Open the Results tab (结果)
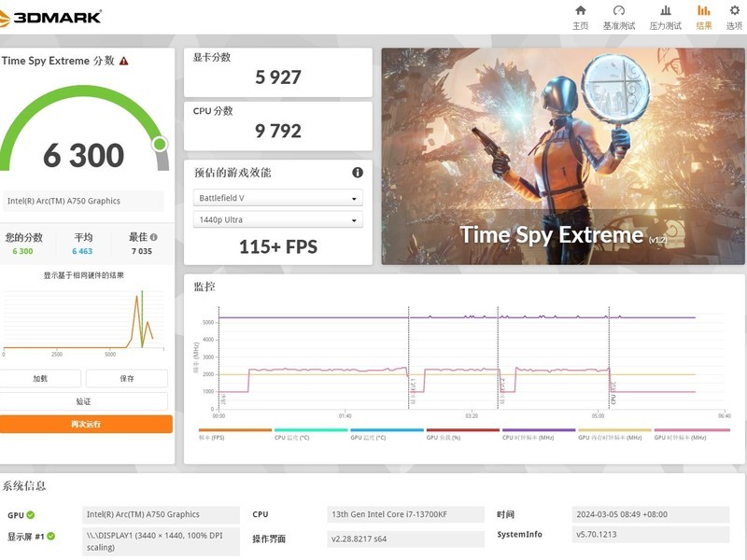Viewport: 747px width, 560px height. (704, 18)
